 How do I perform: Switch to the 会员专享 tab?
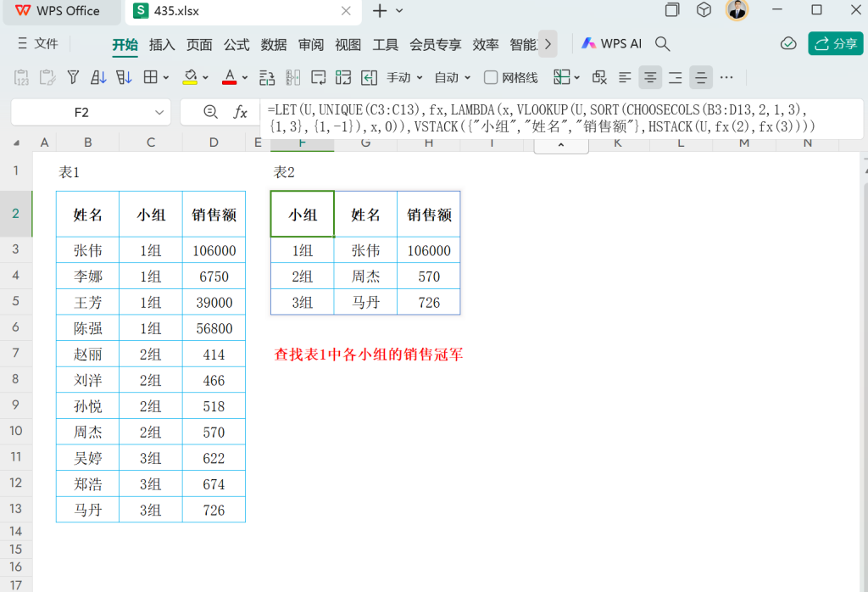[x=435, y=44]
